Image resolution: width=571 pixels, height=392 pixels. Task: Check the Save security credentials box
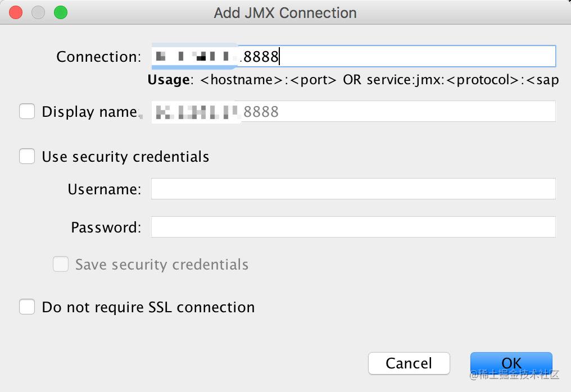click(x=61, y=264)
